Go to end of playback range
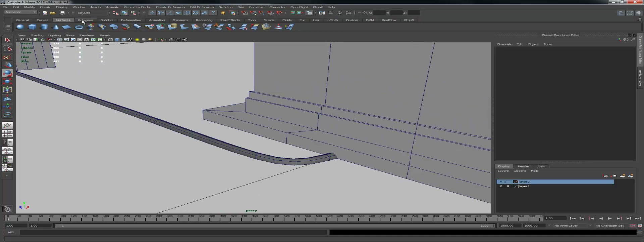Screen dimensions: 644x242 [638, 218]
